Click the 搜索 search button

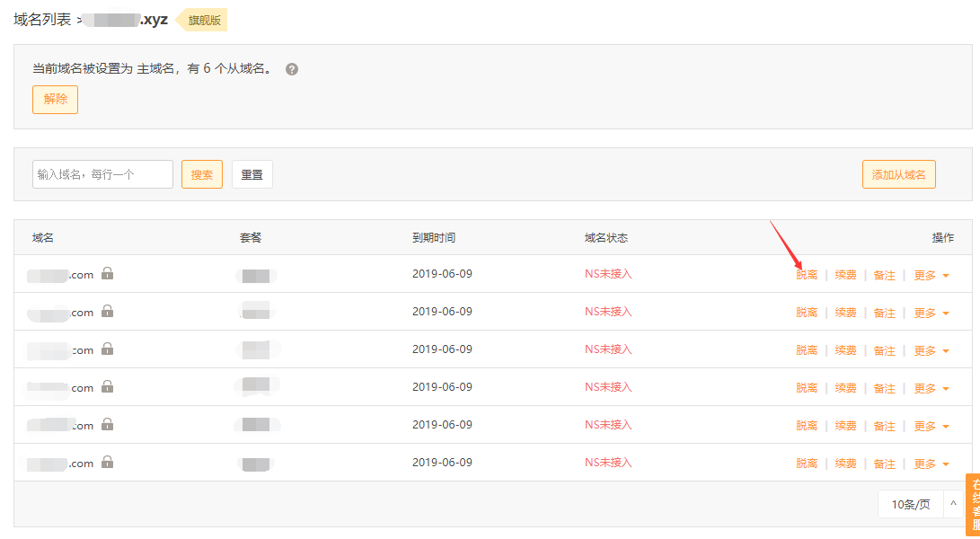pos(202,174)
